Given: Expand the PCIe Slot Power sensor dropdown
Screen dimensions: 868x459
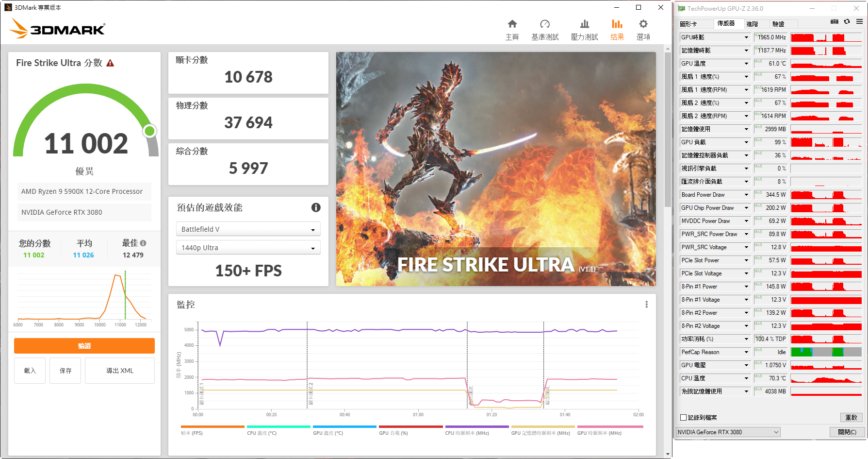Looking at the screenshot, I should [746, 260].
